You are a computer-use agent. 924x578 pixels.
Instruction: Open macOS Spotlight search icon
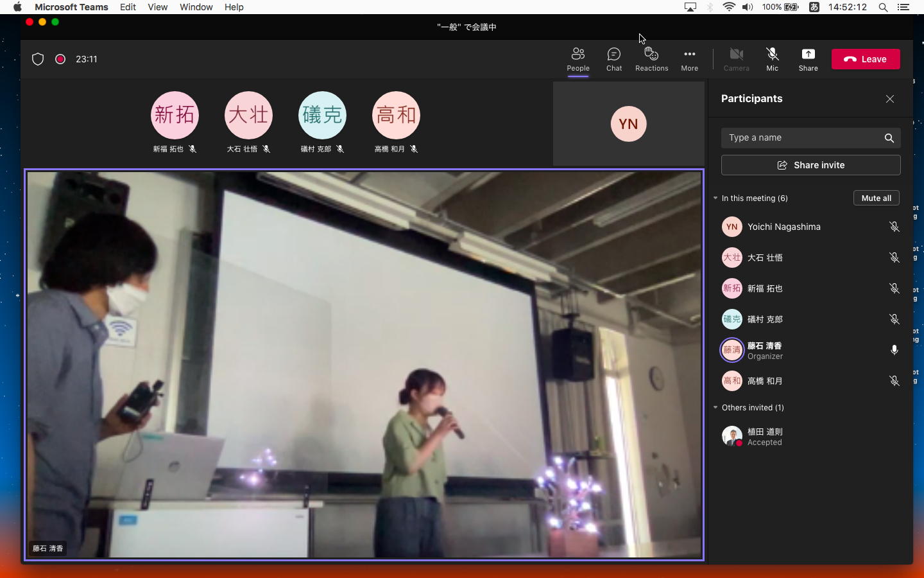point(883,7)
